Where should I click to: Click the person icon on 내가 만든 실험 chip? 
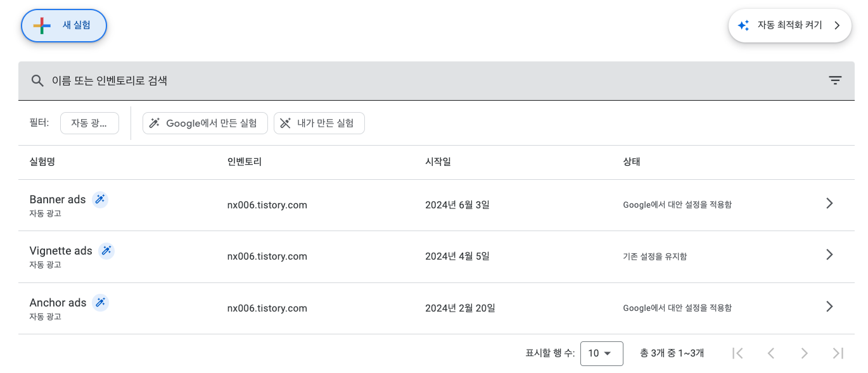(285, 123)
